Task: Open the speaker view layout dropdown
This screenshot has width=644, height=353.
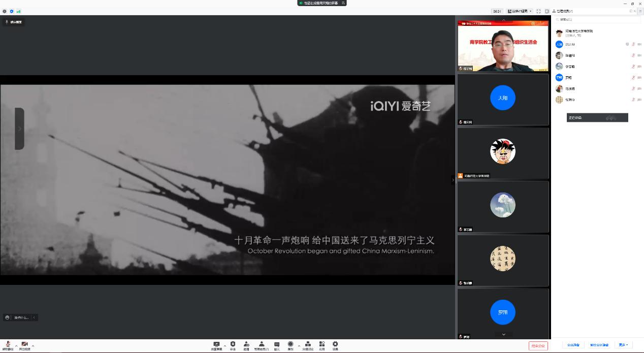Action: 520,11
